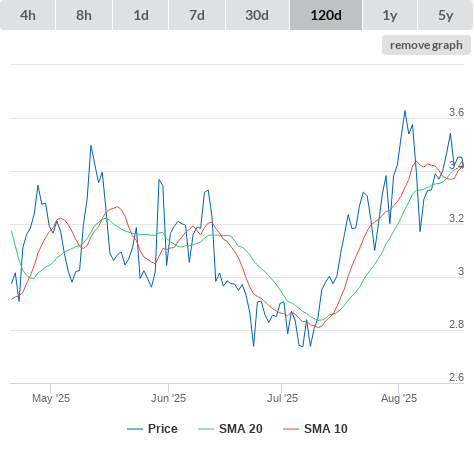This screenshot has width=474, height=455.
Task: Click the Jun '25 axis label
Action: coord(168,398)
